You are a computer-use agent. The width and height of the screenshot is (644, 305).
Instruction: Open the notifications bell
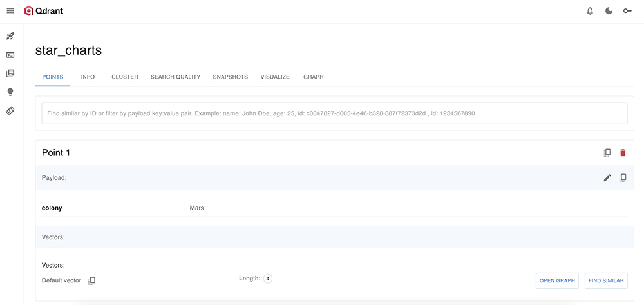590,11
